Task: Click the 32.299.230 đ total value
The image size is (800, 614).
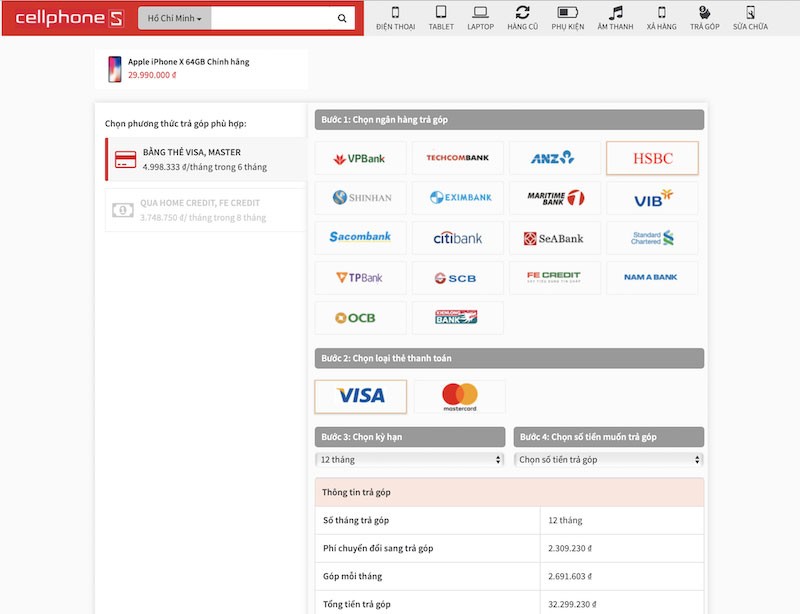Action: coord(572,604)
